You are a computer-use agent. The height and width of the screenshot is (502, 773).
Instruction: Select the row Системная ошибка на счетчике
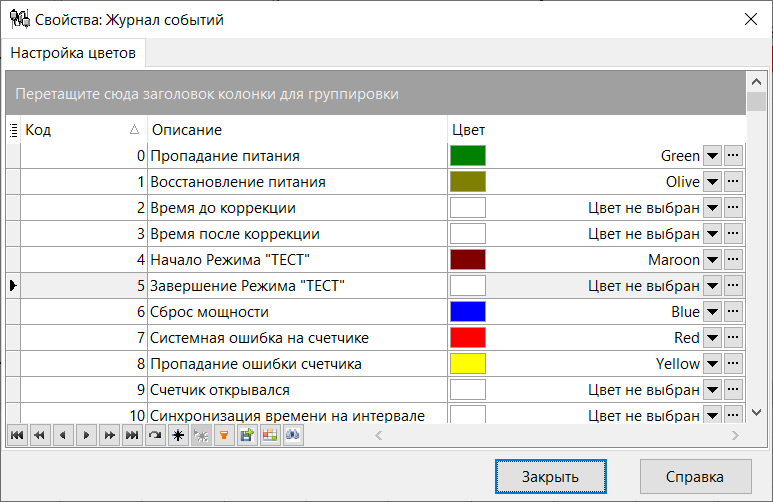376,338
